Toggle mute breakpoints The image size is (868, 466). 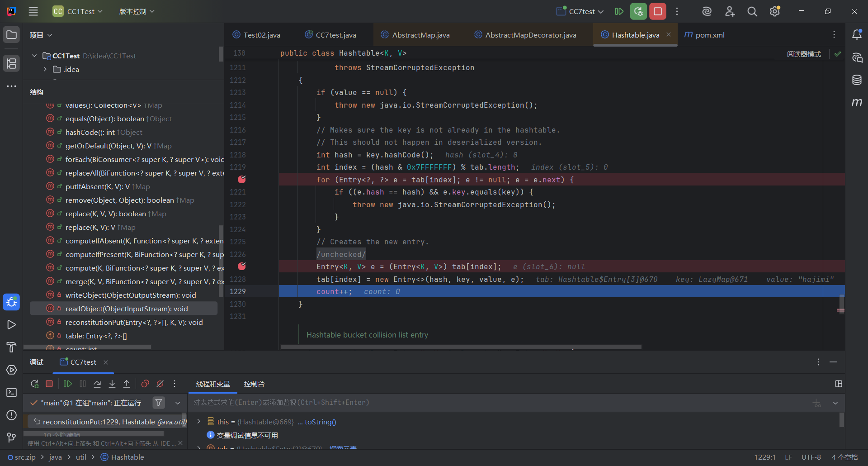click(x=160, y=384)
